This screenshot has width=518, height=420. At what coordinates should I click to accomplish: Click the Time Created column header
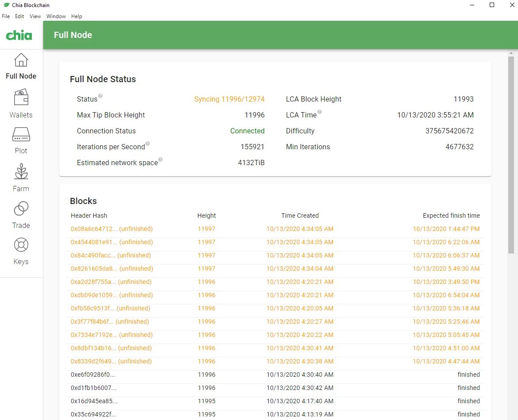point(300,216)
